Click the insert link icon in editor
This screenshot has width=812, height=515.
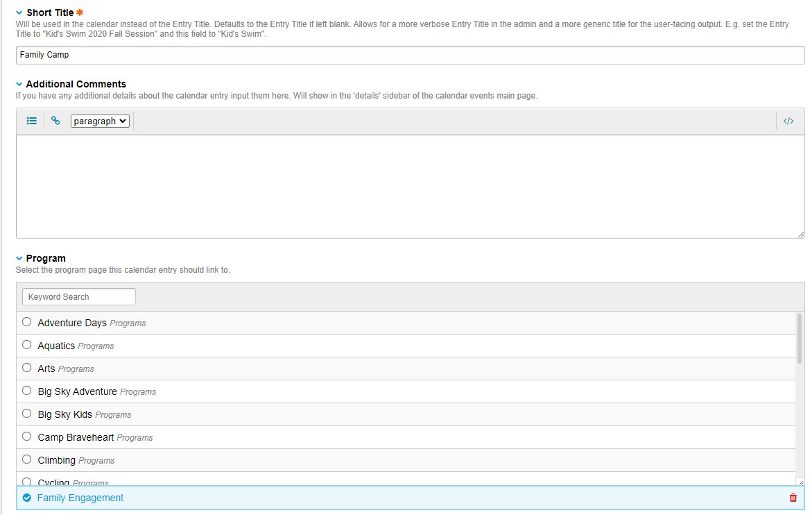55,121
